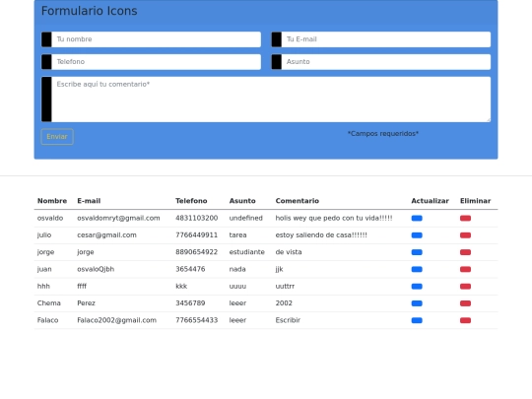Screen dimensions: 532x399
Task: Click the 'undefined' asunto cell
Action: (x=245, y=218)
